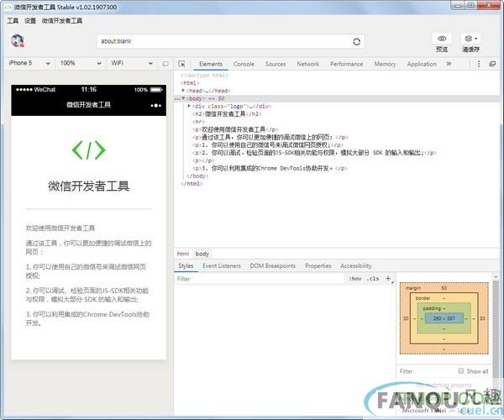Screen dimensions: 504x420
Task: Tap the phone simulator menu dots
Action: [156, 105]
